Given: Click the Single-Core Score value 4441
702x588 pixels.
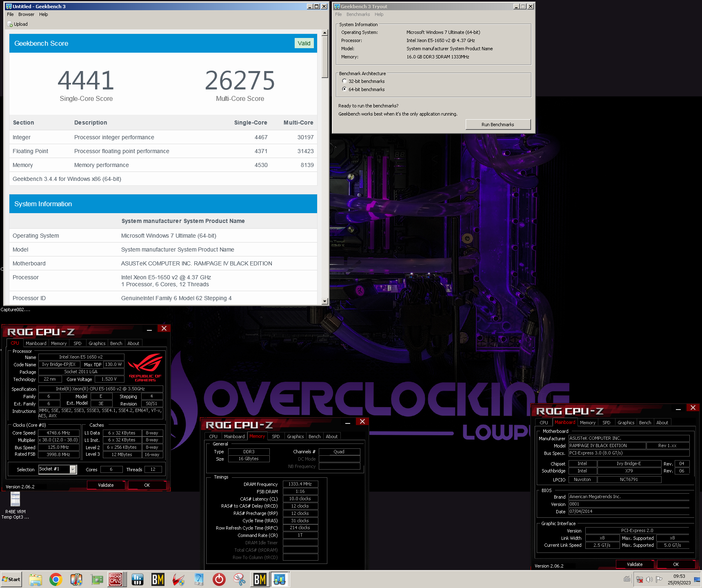Looking at the screenshot, I should [x=86, y=80].
